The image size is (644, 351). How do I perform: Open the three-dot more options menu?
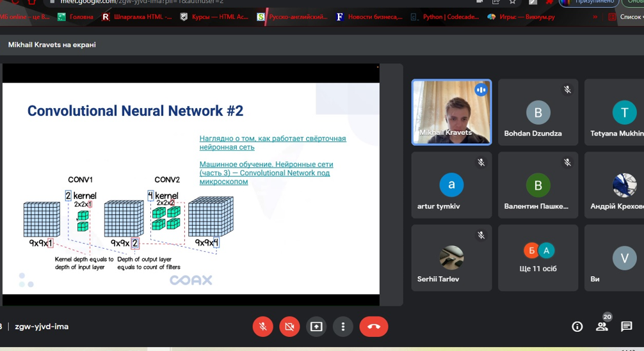click(343, 327)
